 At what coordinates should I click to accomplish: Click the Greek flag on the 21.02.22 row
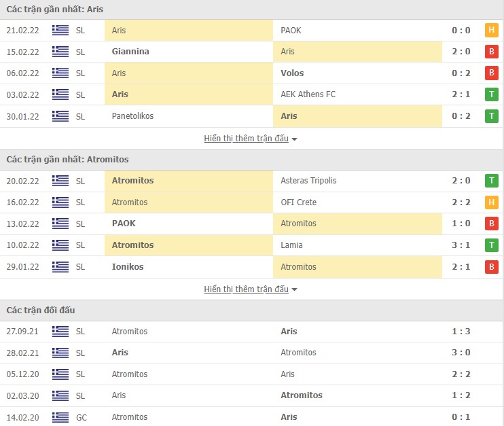tap(60, 30)
